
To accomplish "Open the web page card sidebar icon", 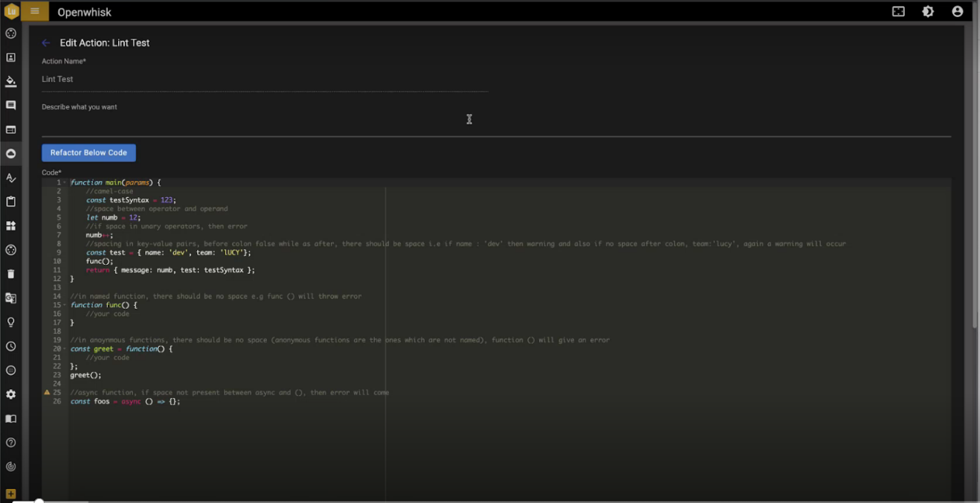I will coord(11,129).
